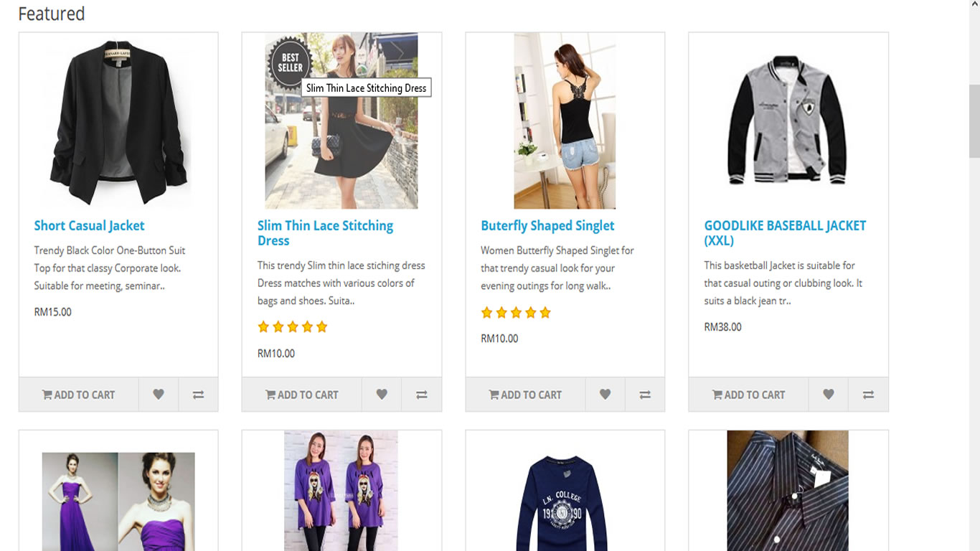Click the Best Seller badge on the dress
The image size is (980, 551).
(288, 63)
